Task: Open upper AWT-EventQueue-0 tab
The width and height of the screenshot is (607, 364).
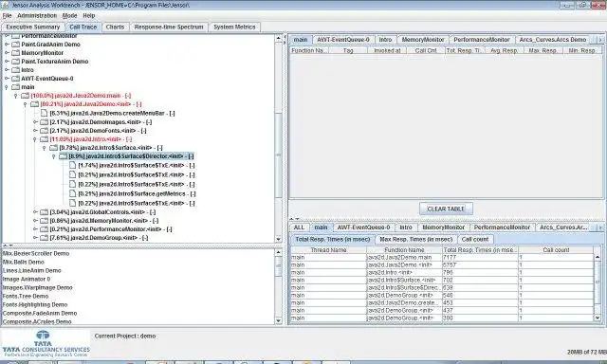Action: click(x=343, y=40)
